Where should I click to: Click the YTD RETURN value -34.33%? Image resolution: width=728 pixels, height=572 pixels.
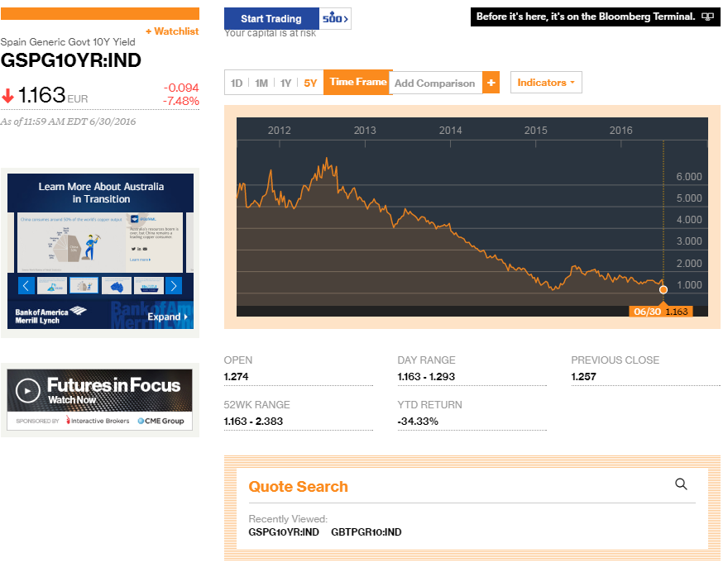point(418,422)
